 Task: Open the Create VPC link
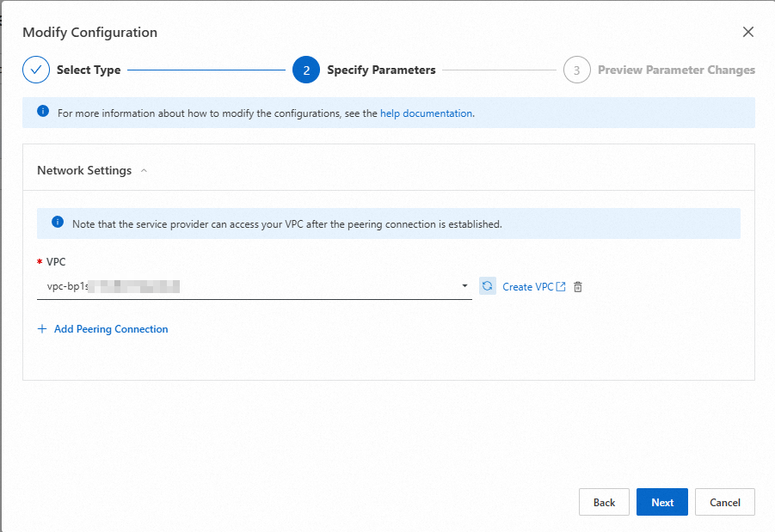[528, 287]
